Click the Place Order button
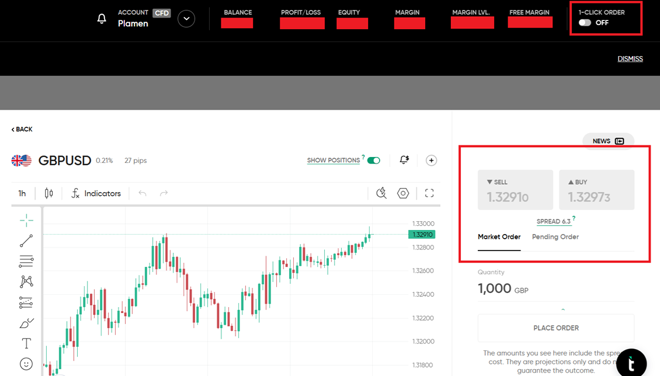The width and height of the screenshot is (660, 376). pos(556,328)
